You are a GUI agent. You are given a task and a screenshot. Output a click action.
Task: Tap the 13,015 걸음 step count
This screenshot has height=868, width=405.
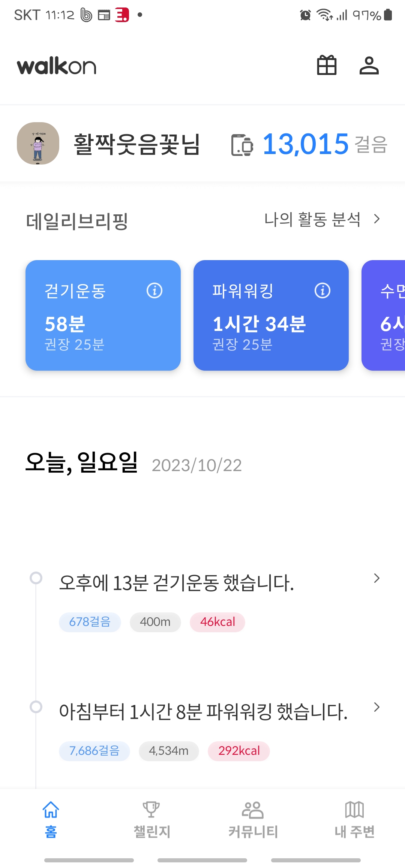coord(306,144)
